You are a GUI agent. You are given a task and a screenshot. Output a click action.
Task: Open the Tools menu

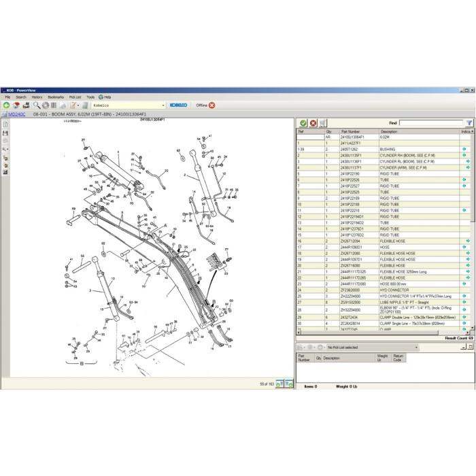click(90, 97)
